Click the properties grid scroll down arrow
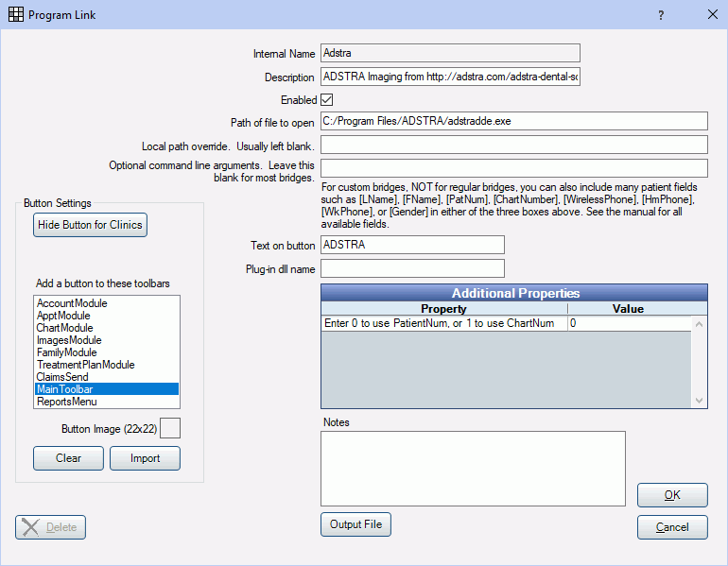The width and height of the screenshot is (728, 566). point(700,400)
